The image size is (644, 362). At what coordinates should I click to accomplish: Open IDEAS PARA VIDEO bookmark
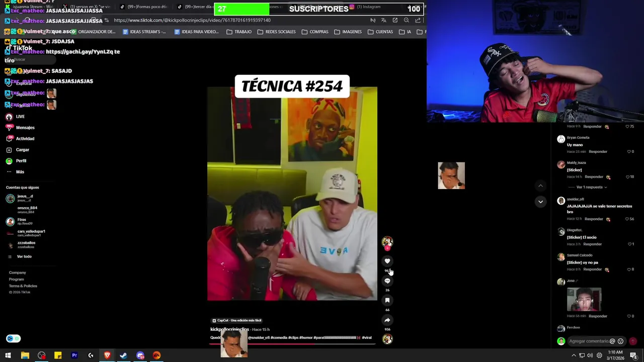[x=196, y=32]
